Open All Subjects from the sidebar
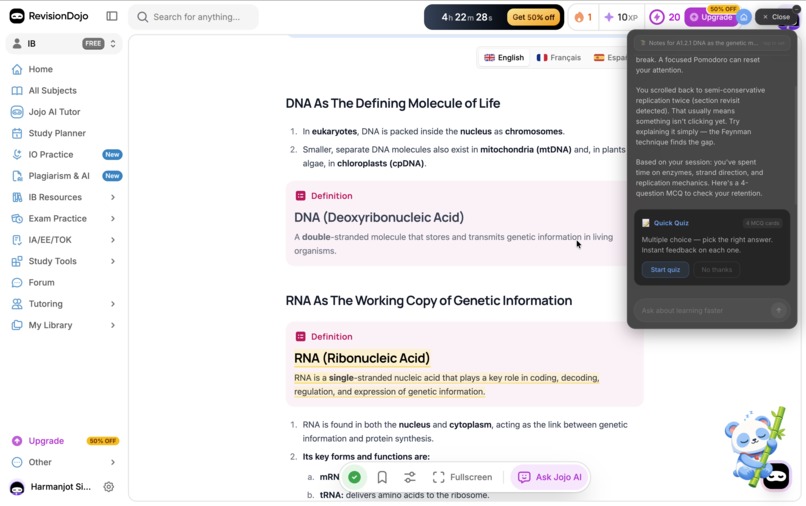This screenshot has height=506, width=806. tap(64, 91)
